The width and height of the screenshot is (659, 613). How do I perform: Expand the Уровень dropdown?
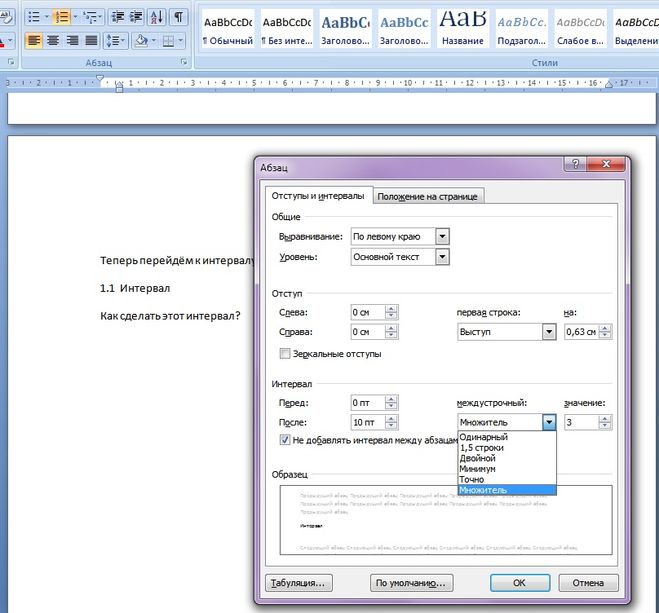[x=442, y=257]
